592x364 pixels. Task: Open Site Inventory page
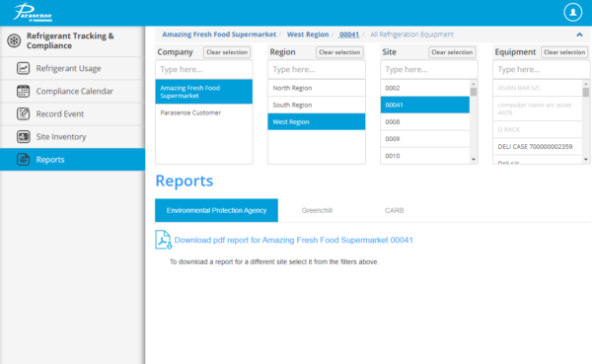[72, 137]
